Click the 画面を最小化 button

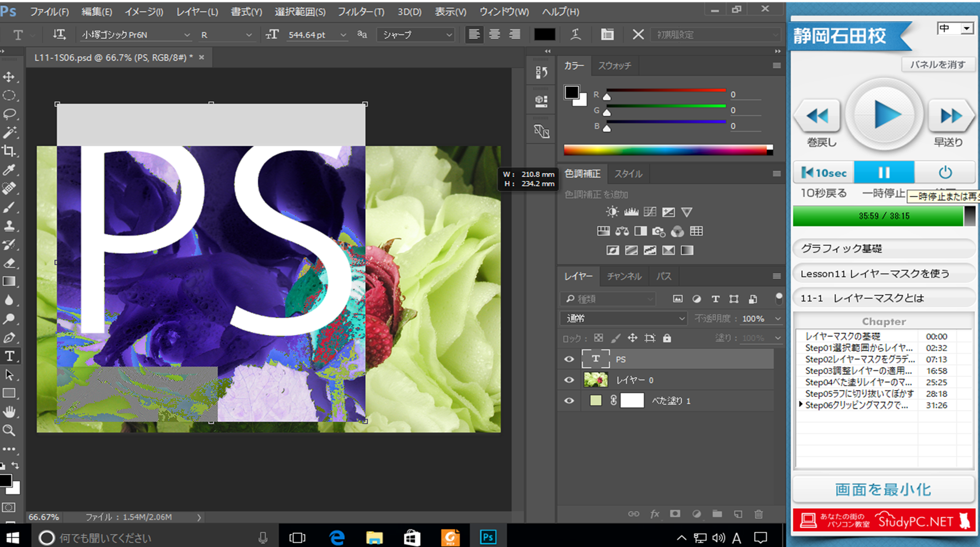pyautogui.click(x=883, y=490)
